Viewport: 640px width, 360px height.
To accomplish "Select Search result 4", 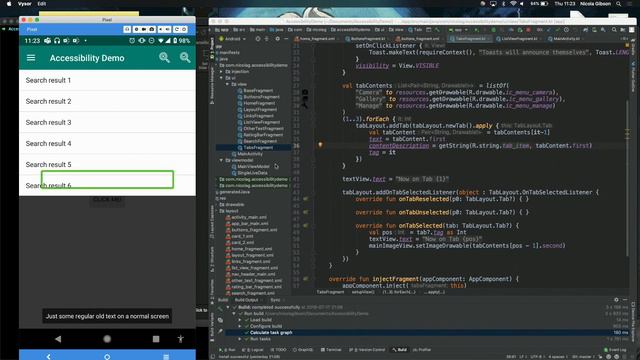I will tap(107, 144).
